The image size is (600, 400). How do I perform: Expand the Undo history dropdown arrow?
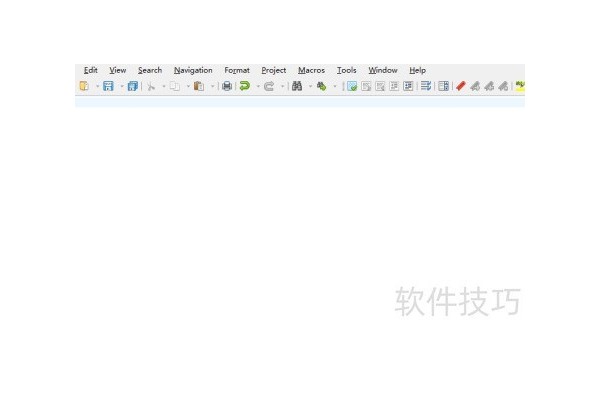coord(258,87)
